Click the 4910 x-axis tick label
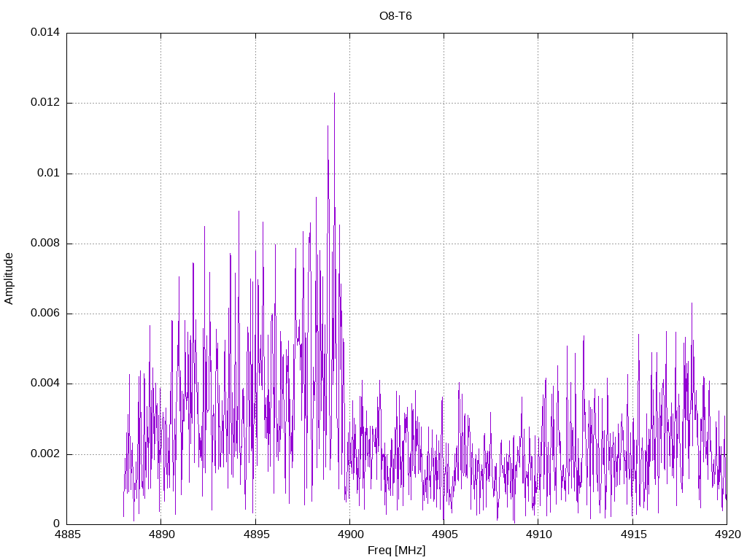The image size is (747, 560). point(538,534)
